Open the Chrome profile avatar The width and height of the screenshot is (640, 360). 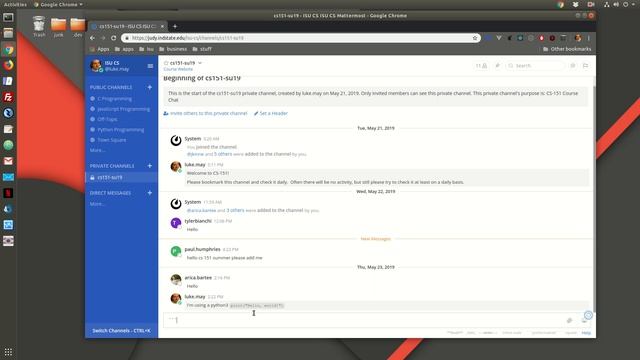coord(578,38)
